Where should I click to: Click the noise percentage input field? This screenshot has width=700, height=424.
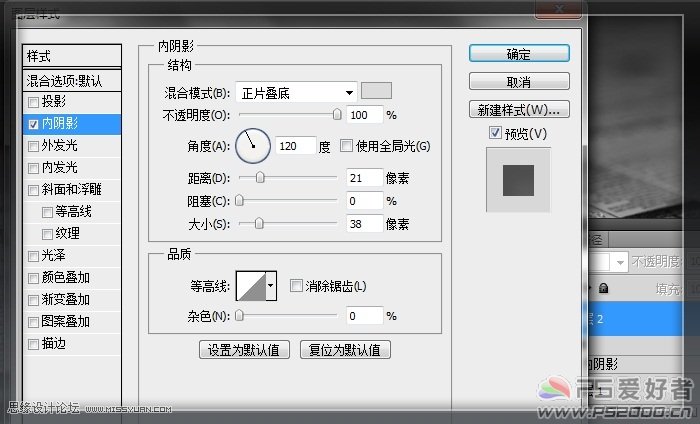tap(365, 316)
